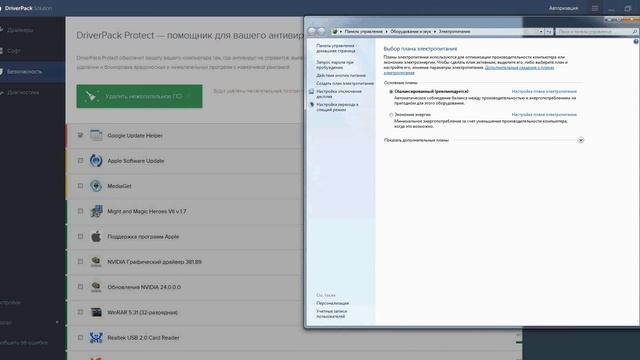Open Панель управления домашняя страница link
The width and height of the screenshot is (640, 360).
(x=336, y=48)
